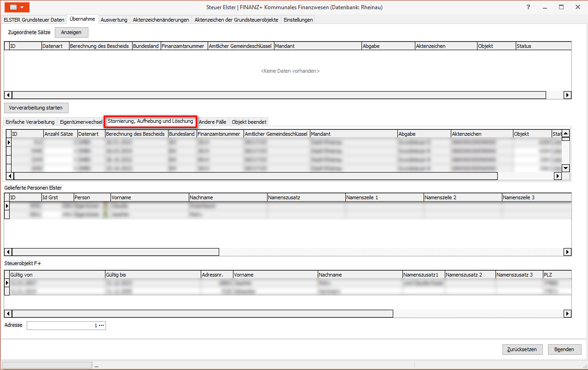Select Stornierung, Aufhebung und Löschung sub-tab

coord(151,121)
